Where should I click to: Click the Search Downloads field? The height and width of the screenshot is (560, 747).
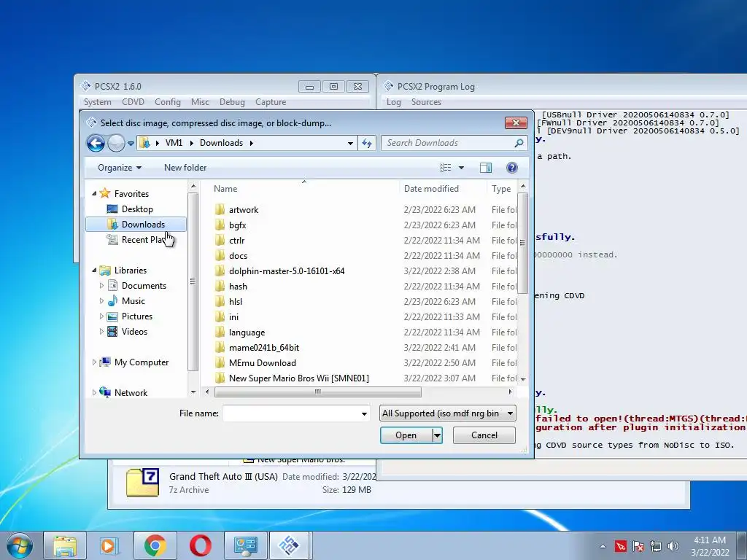[x=448, y=143]
